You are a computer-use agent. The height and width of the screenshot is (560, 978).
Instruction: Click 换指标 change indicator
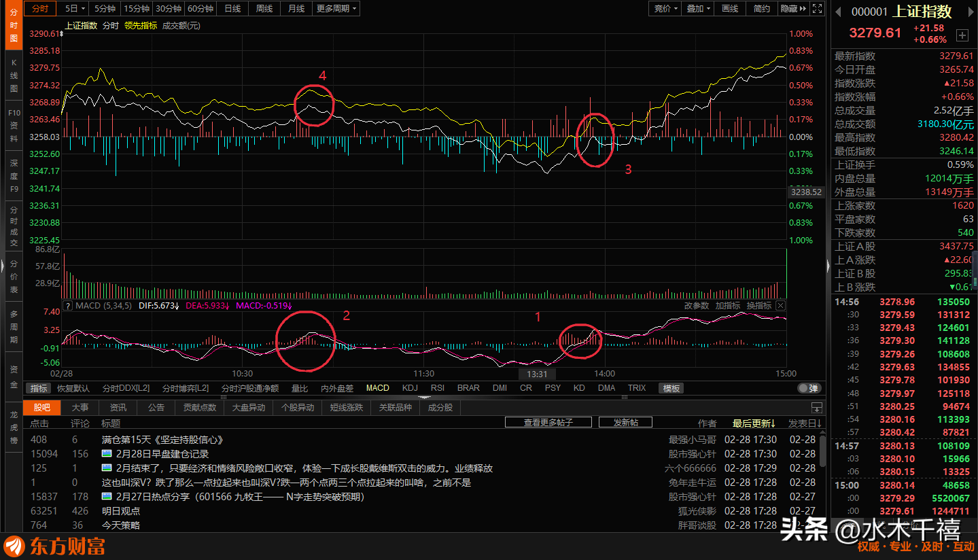pyautogui.click(x=759, y=306)
